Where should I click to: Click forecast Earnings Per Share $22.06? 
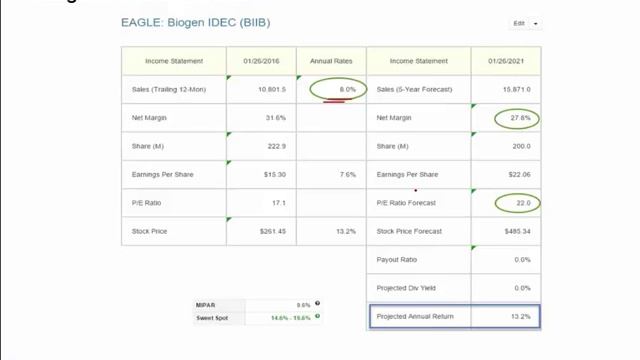pyautogui.click(x=520, y=175)
